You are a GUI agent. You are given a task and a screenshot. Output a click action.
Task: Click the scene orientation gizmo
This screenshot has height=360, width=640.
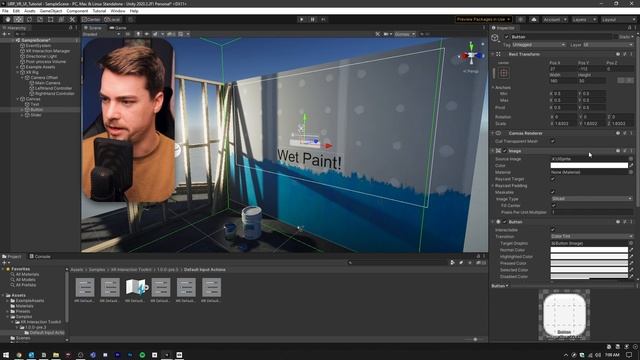pos(471,55)
